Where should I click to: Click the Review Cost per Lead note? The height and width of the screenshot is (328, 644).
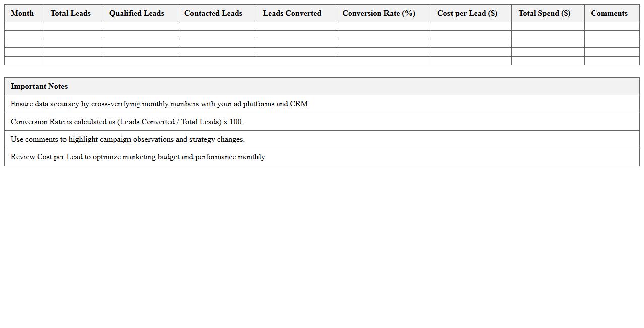(x=138, y=157)
